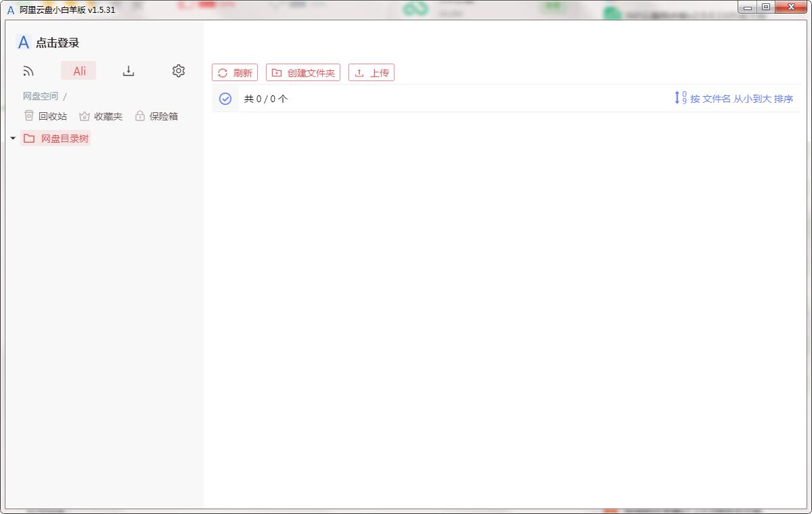The height and width of the screenshot is (514, 812).
Task: Click the 网盘目录树 folder icon
Action: tap(29, 138)
